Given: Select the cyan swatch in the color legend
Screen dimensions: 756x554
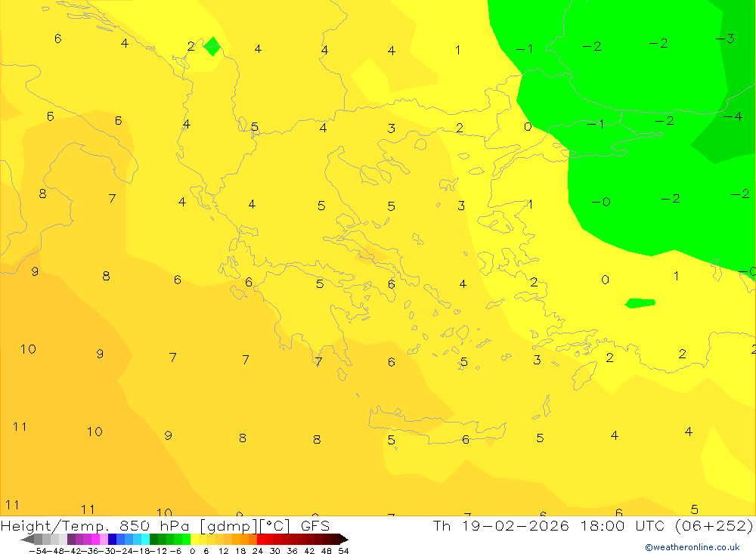Looking at the screenshot, I should [145, 539].
